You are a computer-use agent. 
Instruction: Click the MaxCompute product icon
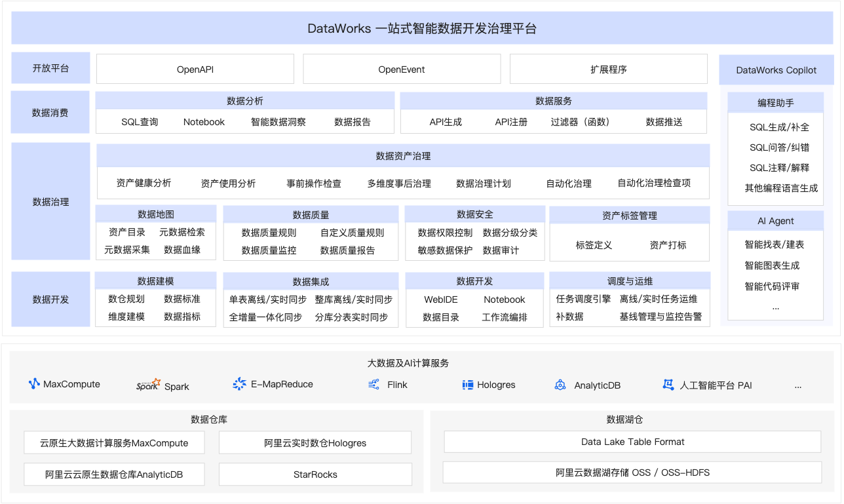(x=34, y=384)
